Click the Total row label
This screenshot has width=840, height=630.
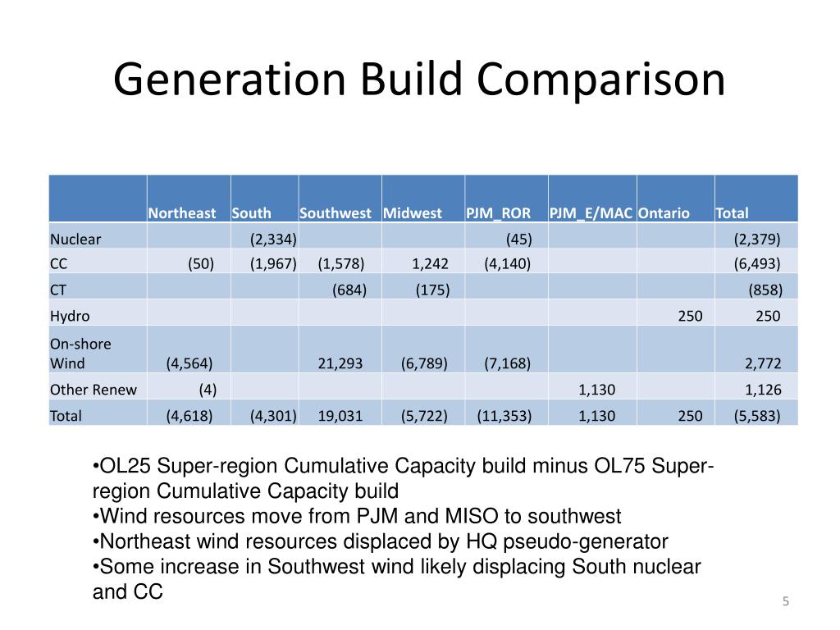tap(66, 416)
